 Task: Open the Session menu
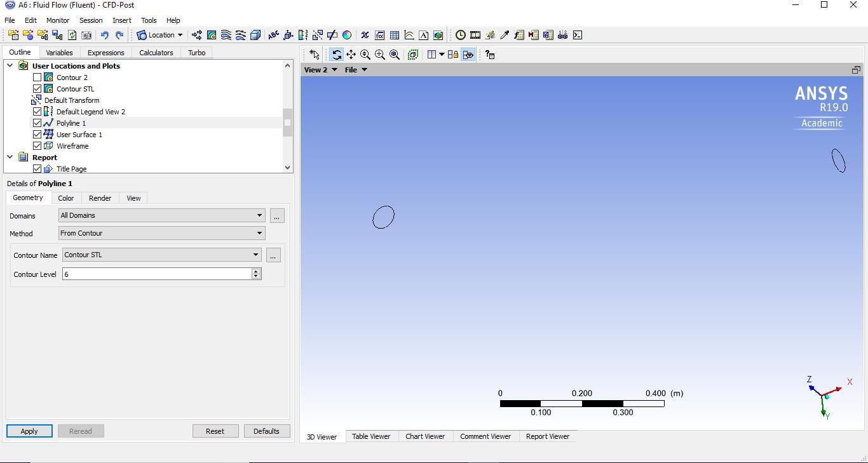91,20
